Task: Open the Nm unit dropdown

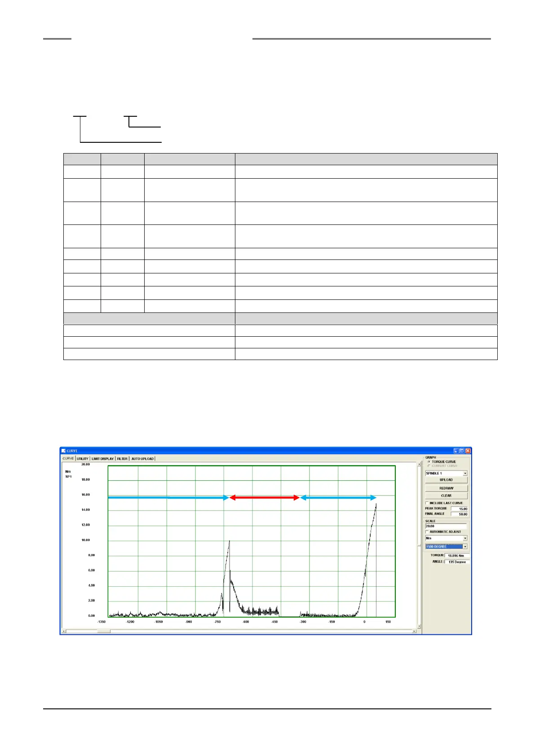Action: coord(446,538)
